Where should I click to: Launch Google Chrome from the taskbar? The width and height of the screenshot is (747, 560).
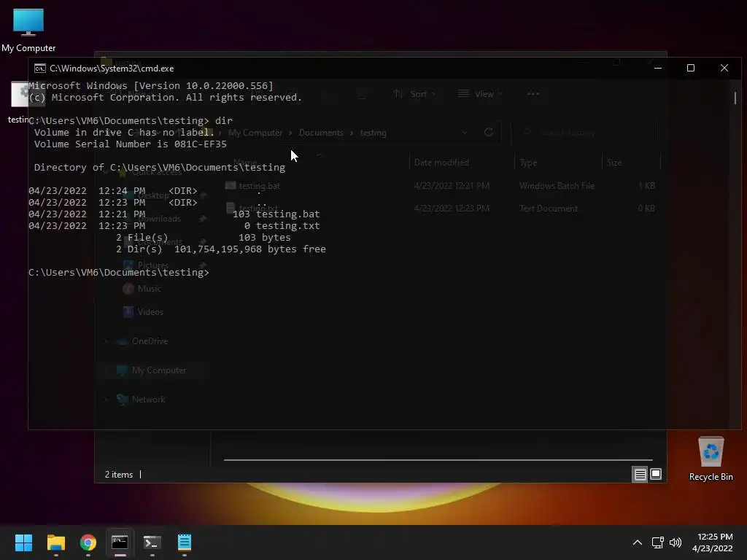[88, 542]
